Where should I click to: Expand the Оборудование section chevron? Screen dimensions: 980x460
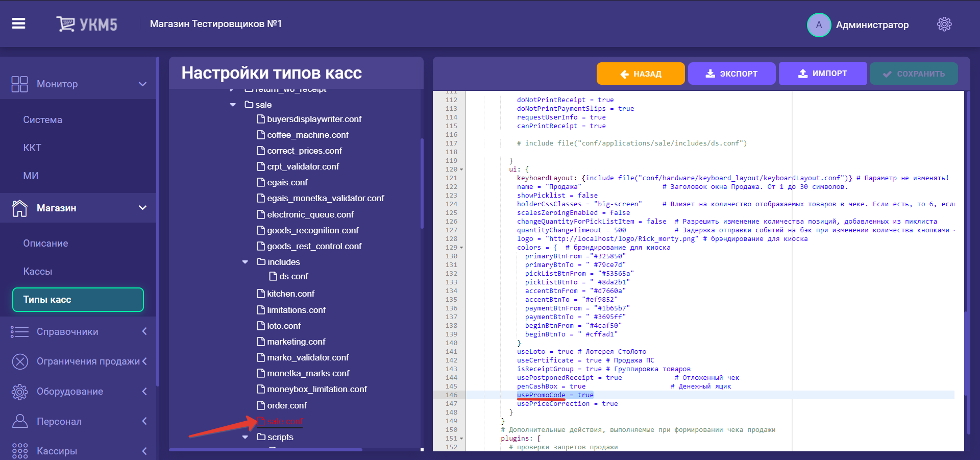click(x=144, y=392)
